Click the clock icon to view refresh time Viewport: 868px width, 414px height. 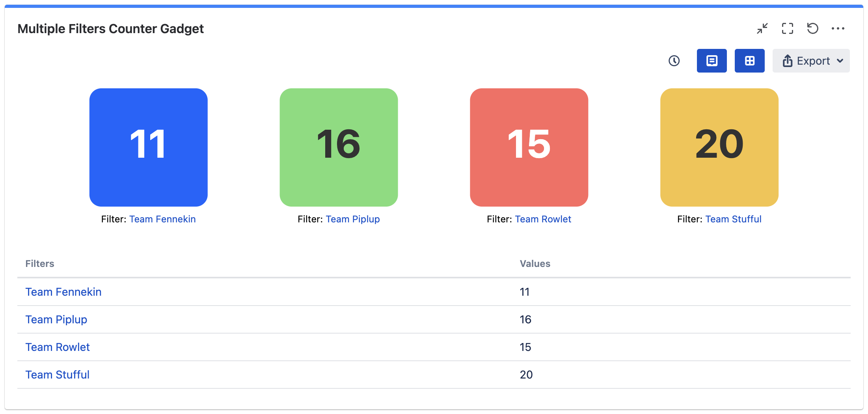(674, 61)
